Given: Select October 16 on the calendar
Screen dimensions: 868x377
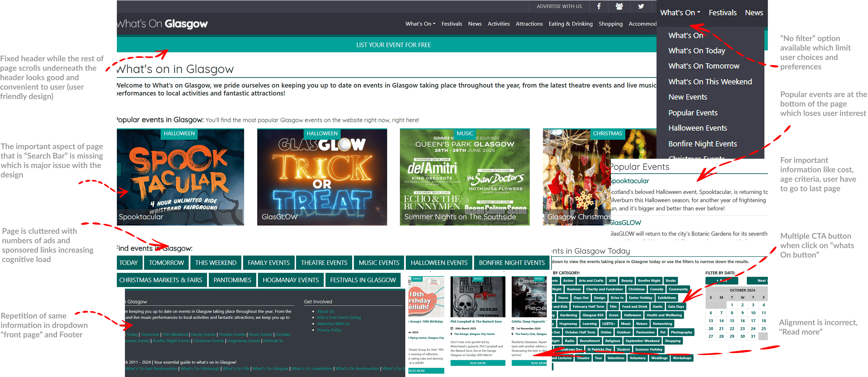Looking at the screenshot, I should pos(742,321).
